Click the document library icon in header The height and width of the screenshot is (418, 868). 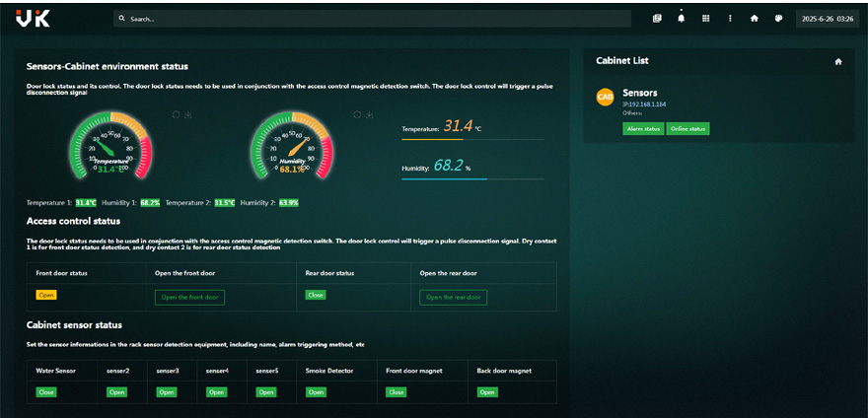(657, 18)
